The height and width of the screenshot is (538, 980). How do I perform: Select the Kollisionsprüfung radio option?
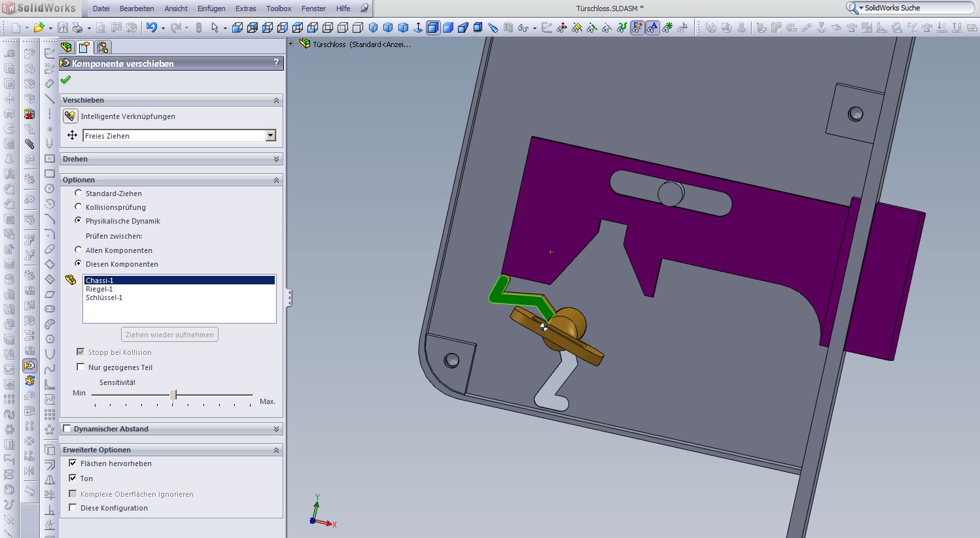79,207
